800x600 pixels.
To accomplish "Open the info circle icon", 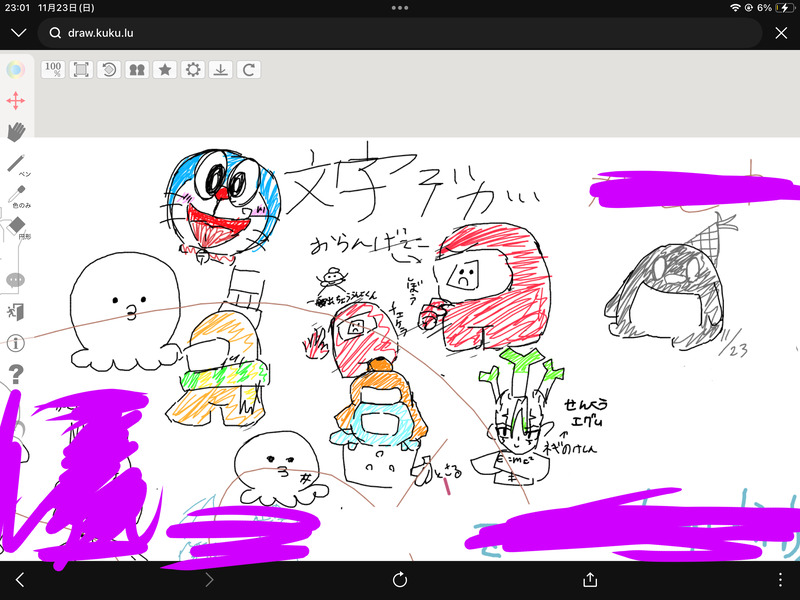I will [x=16, y=343].
